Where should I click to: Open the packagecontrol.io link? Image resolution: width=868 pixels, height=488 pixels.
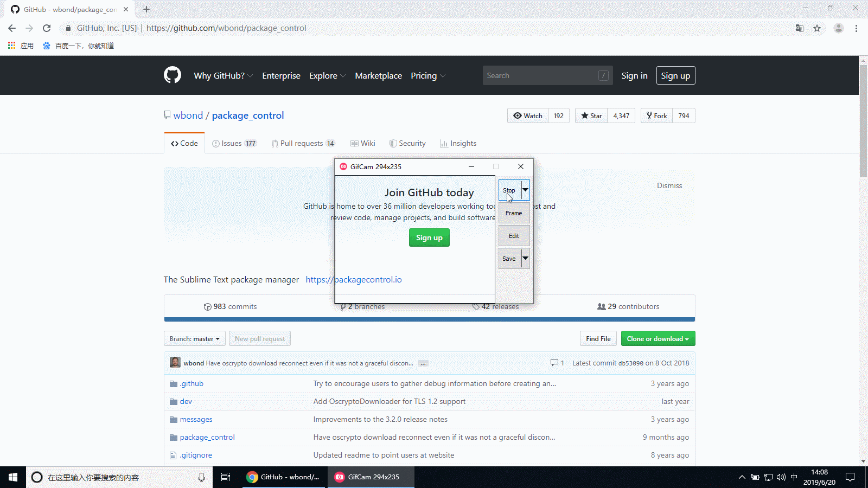coord(354,279)
